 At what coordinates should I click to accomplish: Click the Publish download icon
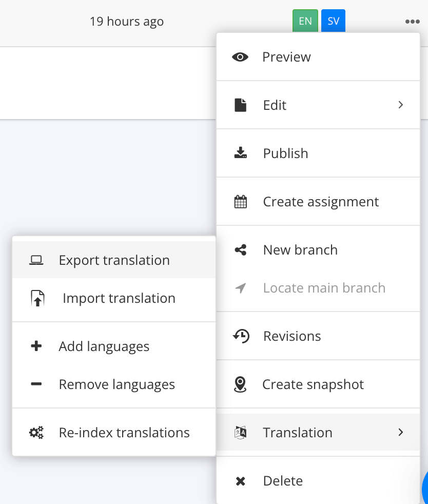[240, 153]
